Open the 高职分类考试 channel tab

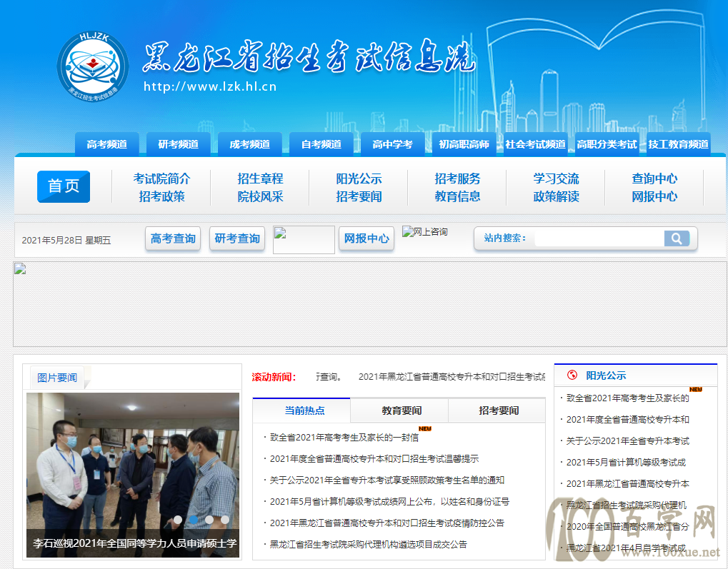click(x=607, y=144)
